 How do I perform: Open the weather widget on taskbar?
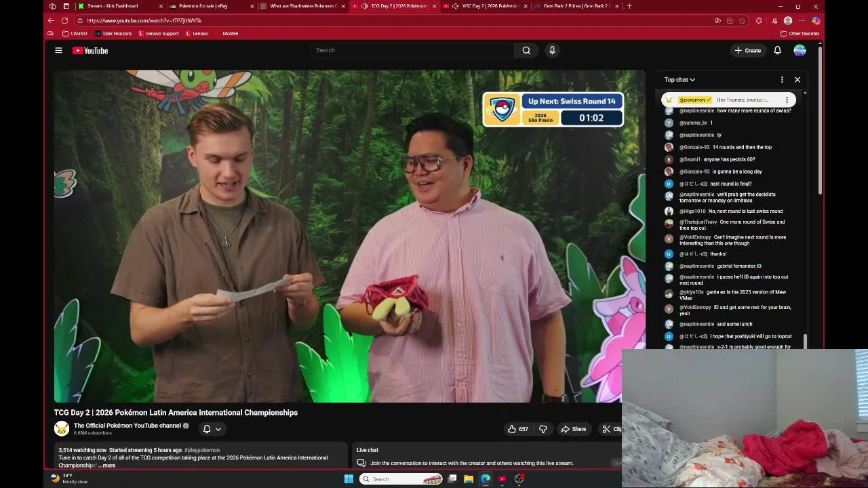[x=70, y=479]
